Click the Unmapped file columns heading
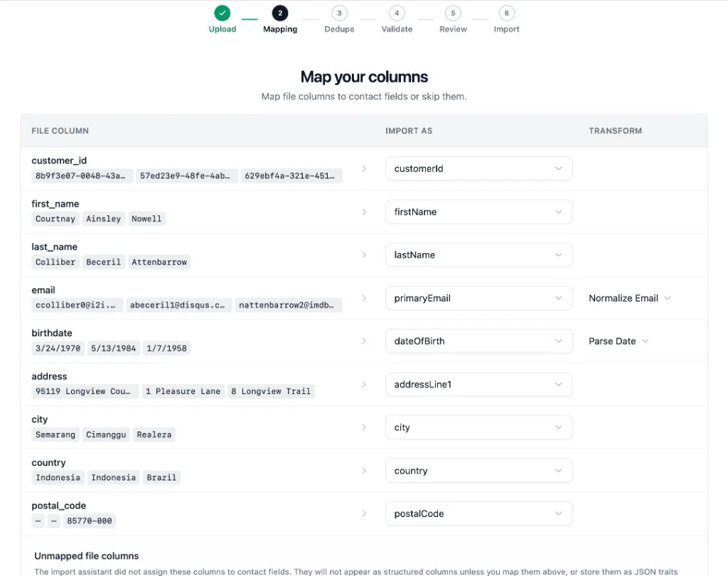The image size is (728, 576). tap(86, 556)
